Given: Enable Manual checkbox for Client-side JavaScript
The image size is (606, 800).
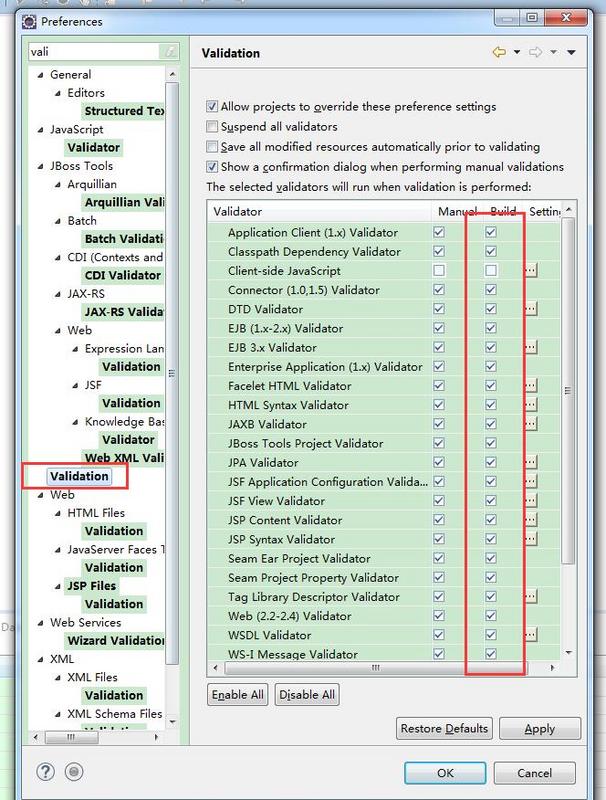Looking at the screenshot, I should point(439,270).
